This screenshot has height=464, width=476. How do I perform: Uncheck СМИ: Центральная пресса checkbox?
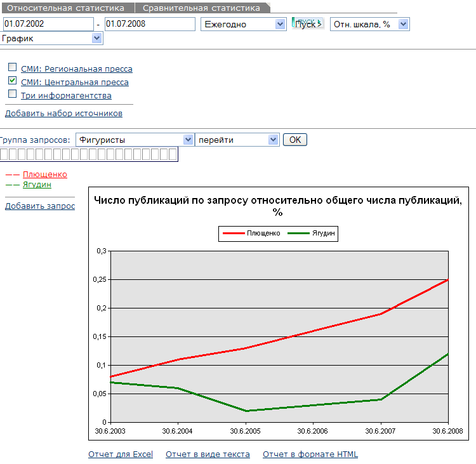point(12,81)
